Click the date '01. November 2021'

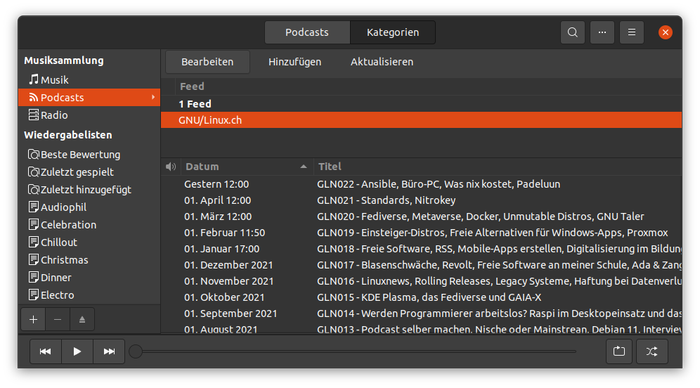point(229,281)
